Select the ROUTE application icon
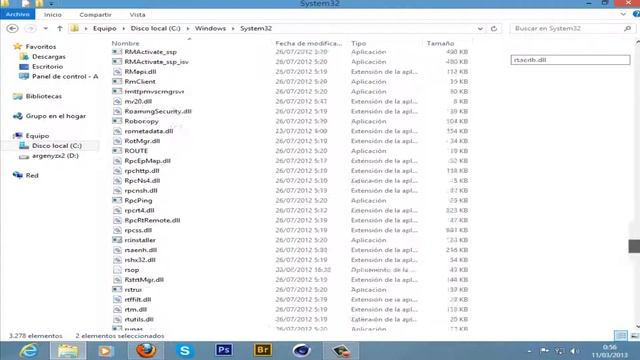Screen dimensions: 640x360 point(117,151)
